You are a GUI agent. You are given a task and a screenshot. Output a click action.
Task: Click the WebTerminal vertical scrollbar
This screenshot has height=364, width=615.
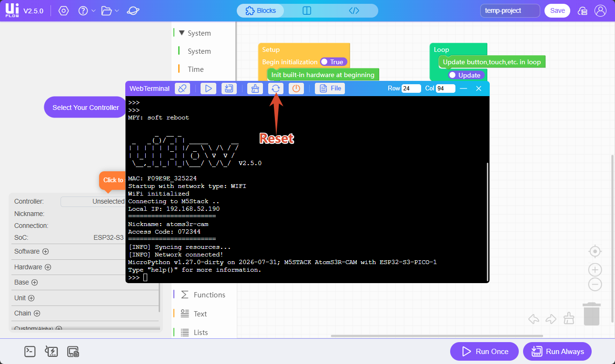point(487,221)
